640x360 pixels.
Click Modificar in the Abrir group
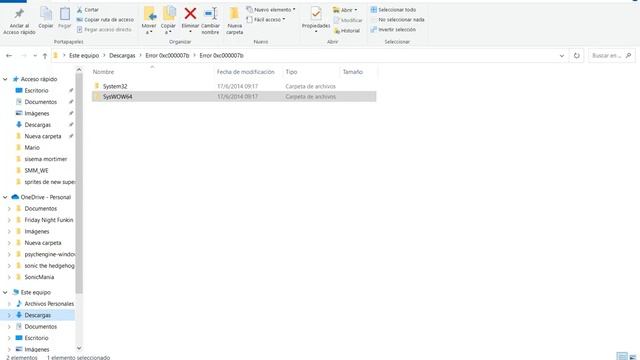tap(348, 20)
